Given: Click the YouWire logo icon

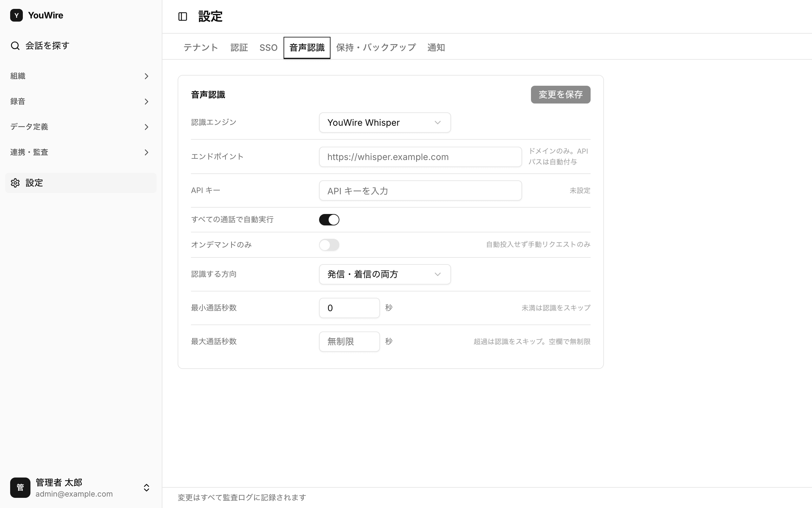Looking at the screenshot, I should point(16,15).
